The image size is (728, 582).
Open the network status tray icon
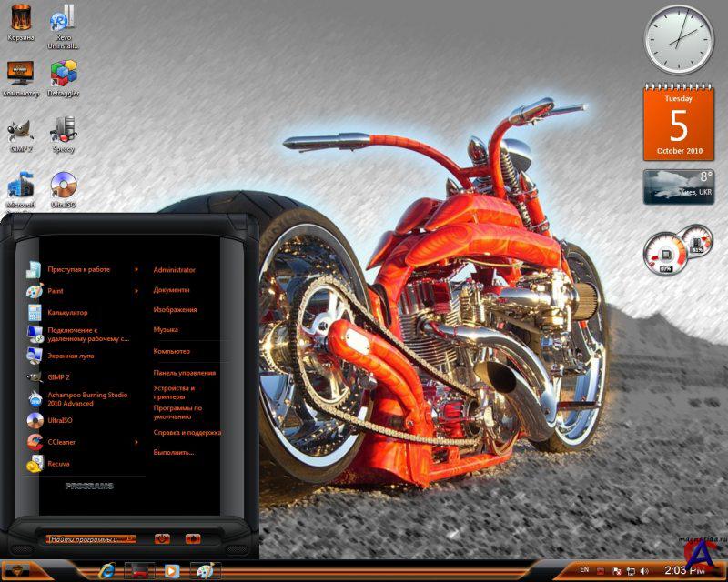click(x=630, y=571)
